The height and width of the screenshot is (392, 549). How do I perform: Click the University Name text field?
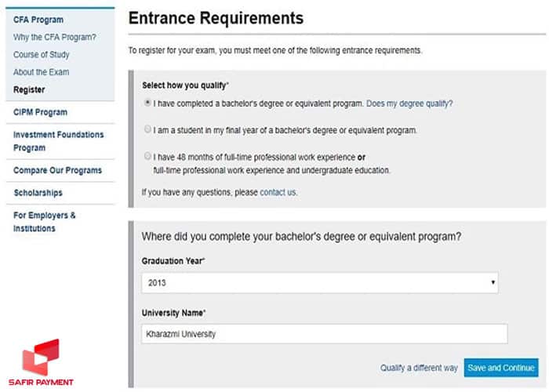click(324, 334)
